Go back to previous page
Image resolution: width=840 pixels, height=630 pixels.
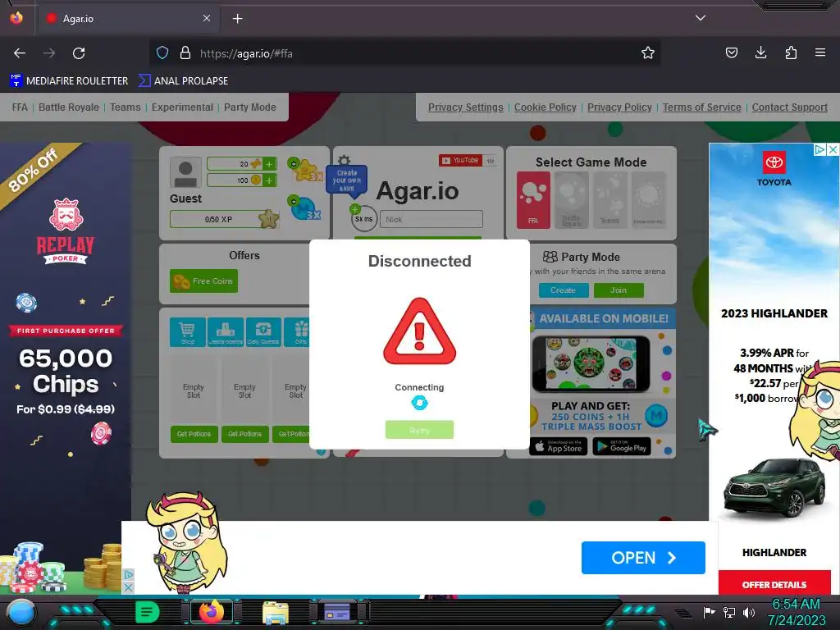point(20,53)
